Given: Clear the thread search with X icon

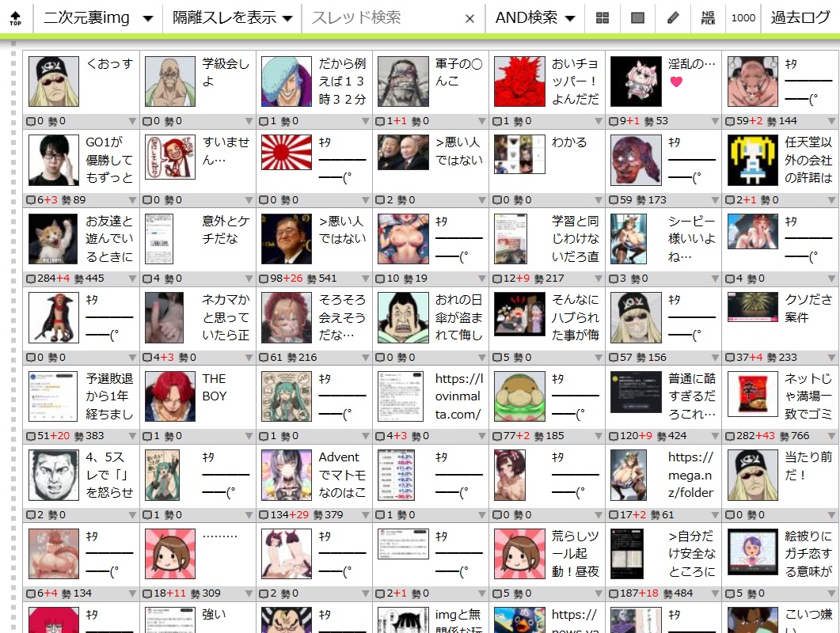Looking at the screenshot, I should tap(469, 19).
